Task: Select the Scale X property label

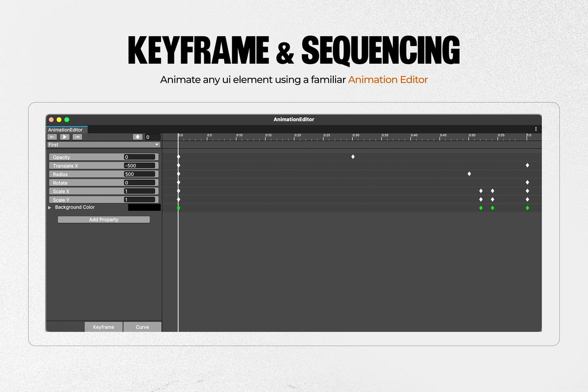Action: click(61, 192)
